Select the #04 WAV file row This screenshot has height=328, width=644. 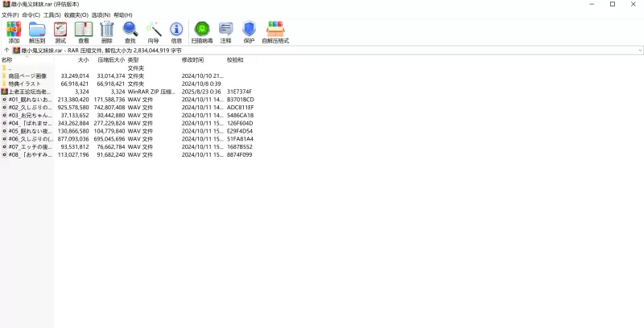pyautogui.click(x=29, y=123)
